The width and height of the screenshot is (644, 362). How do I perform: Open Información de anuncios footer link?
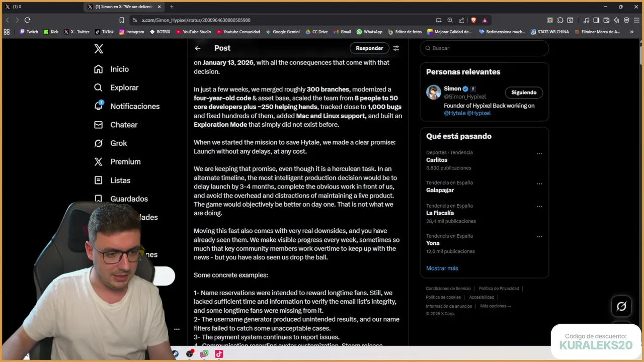tap(449, 306)
